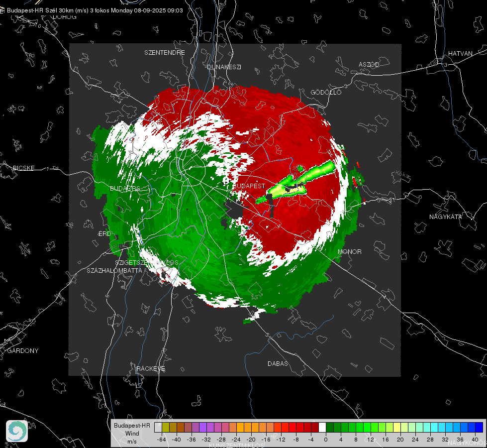Click the '-64' legend scale value

162,440
